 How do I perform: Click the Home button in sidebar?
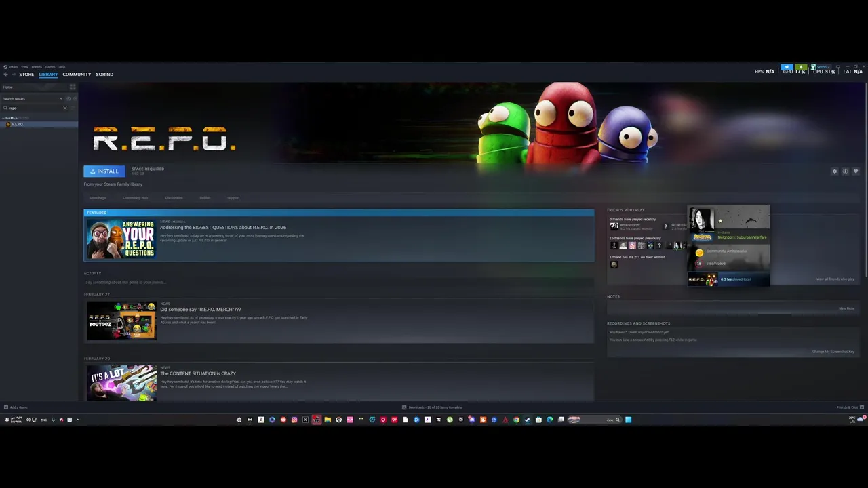pos(34,87)
